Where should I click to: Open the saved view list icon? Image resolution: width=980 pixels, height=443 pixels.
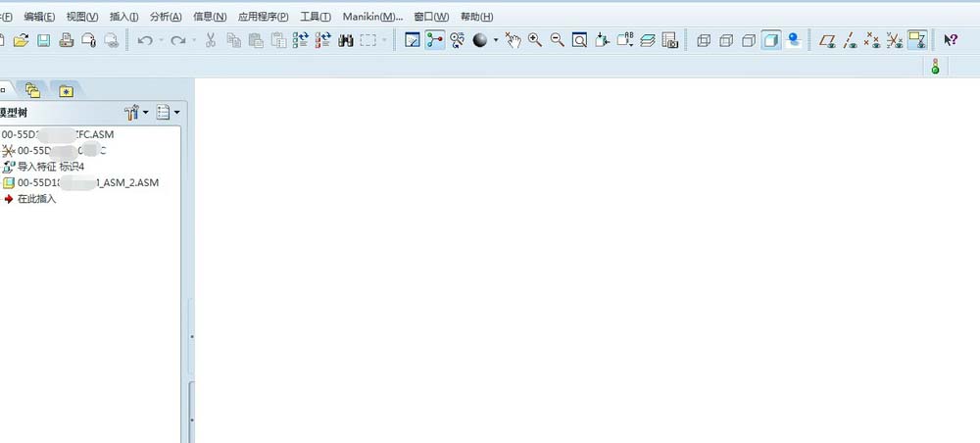(625, 40)
